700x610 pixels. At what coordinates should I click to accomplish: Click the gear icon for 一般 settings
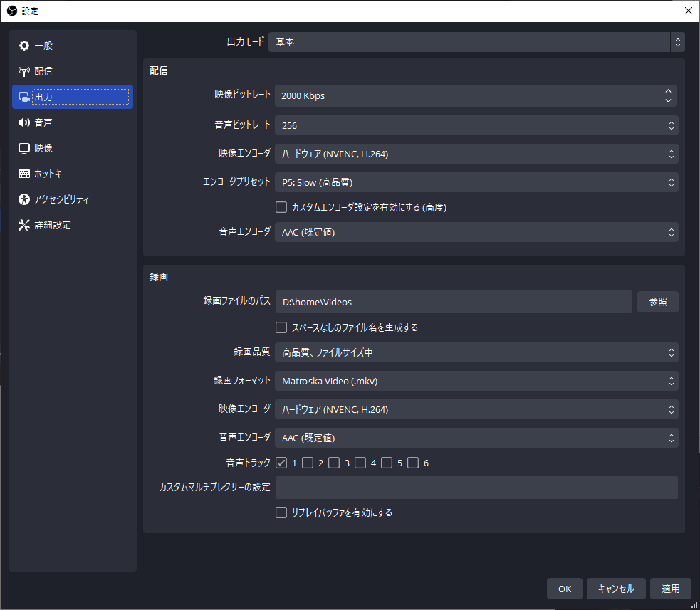(x=24, y=46)
